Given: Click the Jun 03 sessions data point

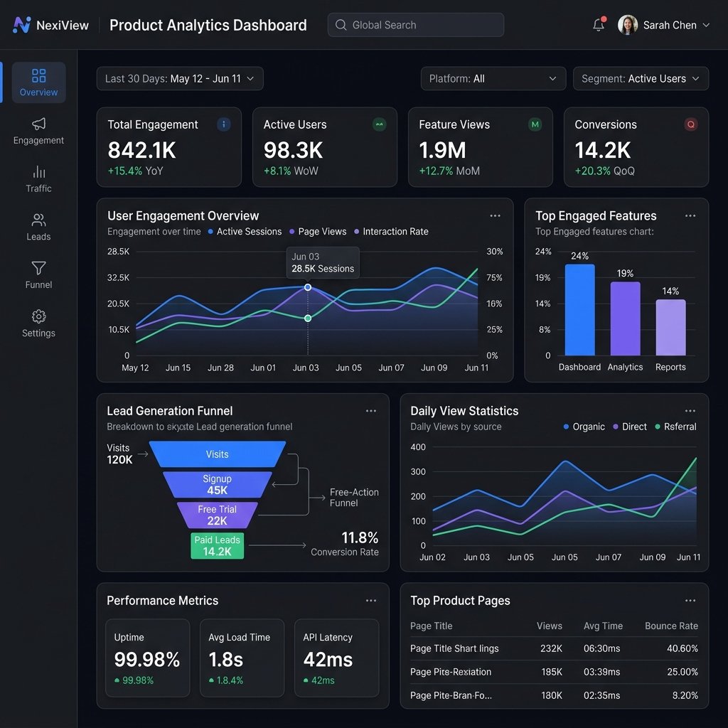Looking at the screenshot, I should coord(308,287).
